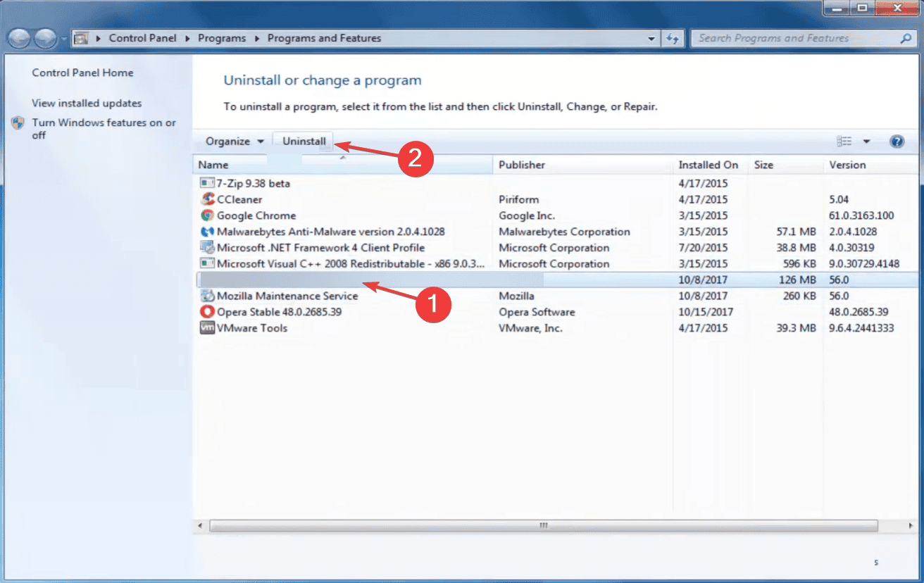Screen dimensions: 924x583
Task: Select the Google Chrome entry name
Action: 256,215
